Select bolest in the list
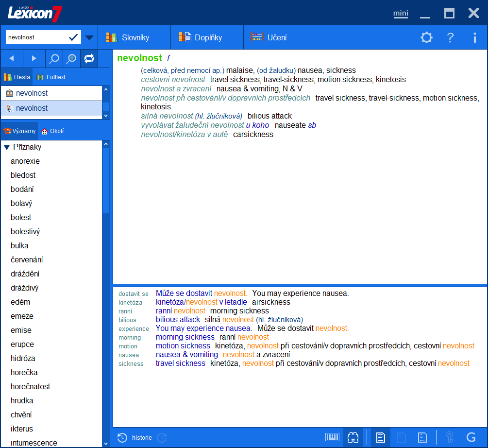Viewport: 488px width, 448px height. pyautogui.click(x=21, y=217)
